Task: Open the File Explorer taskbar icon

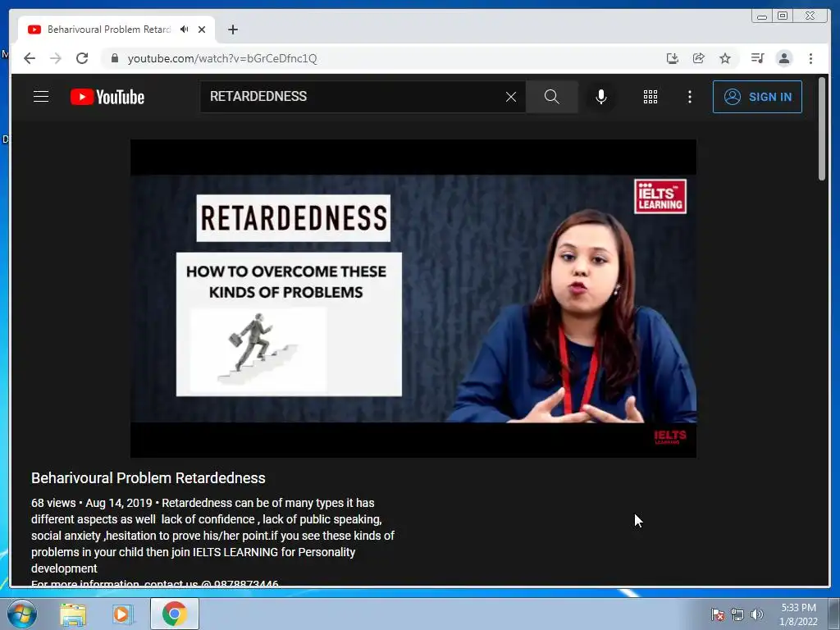Action: [73, 614]
